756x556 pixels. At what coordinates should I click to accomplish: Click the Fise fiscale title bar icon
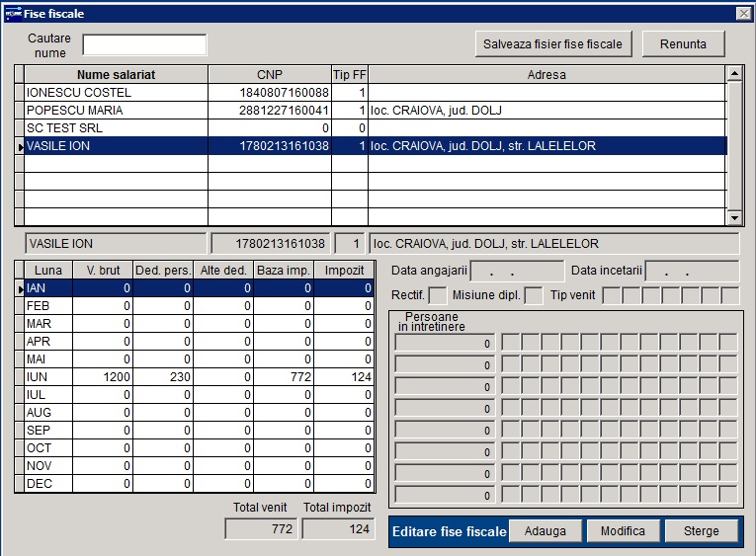(13, 14)
